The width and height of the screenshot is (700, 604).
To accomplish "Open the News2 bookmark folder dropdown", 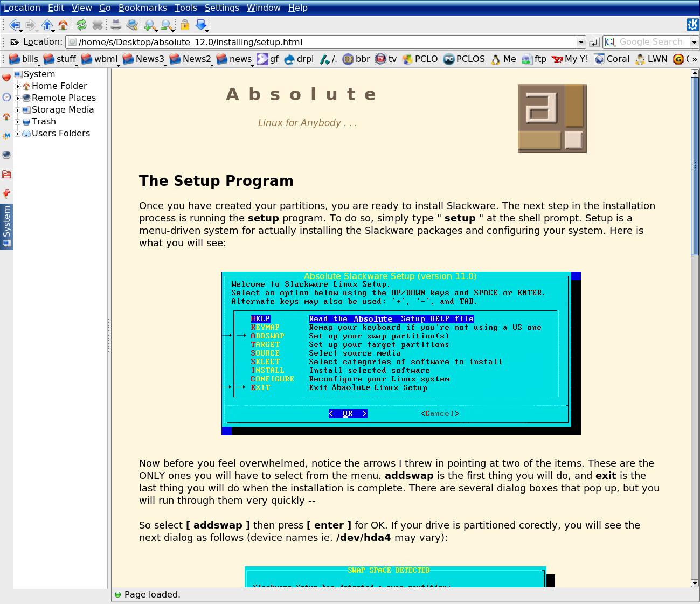I will (191, 59).
